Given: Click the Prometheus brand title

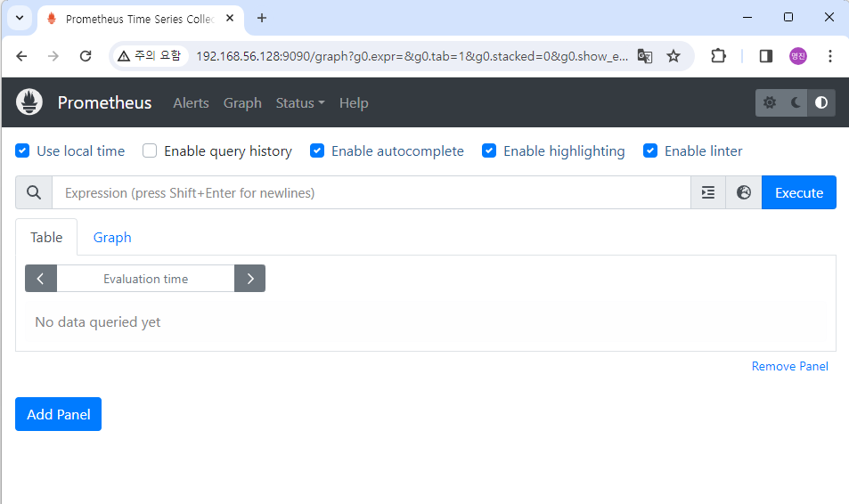Looking at the screenshot, I should (x=104, y=103).
